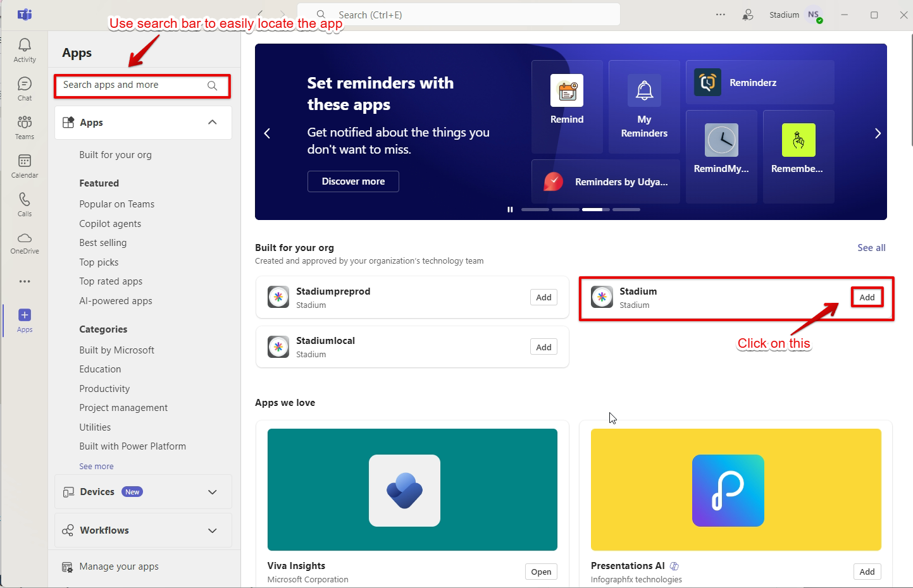The image size is (913, 588).
Task: Show previous banner slide
Action: pos(267,133)
